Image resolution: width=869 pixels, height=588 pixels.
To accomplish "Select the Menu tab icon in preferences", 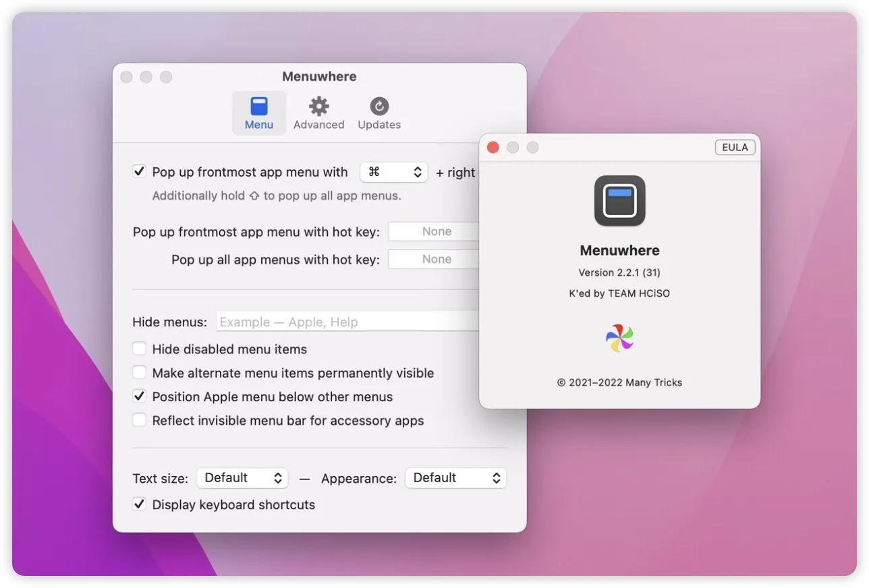I will click(x=259, y=113).
